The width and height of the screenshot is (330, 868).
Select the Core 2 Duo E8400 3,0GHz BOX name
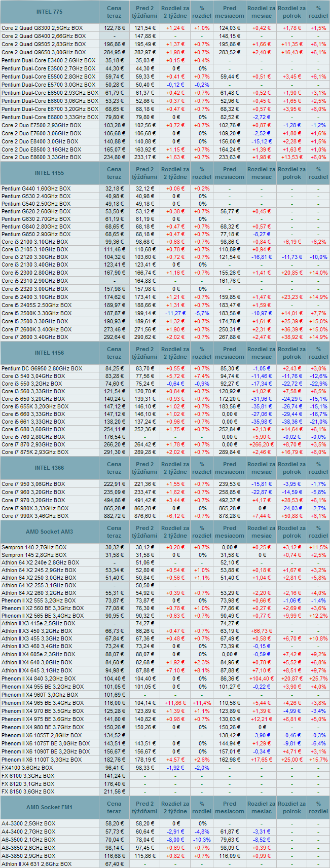click(x=40, y=141)
